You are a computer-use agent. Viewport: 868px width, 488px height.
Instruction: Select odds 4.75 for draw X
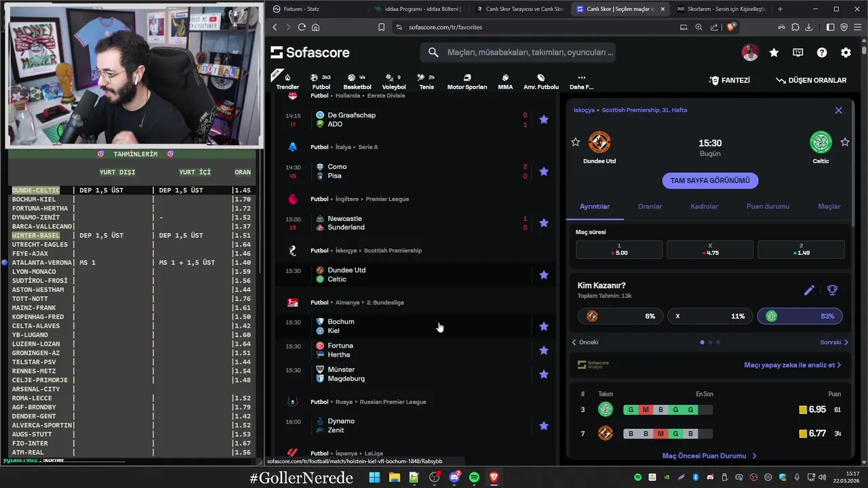point(710,249)
